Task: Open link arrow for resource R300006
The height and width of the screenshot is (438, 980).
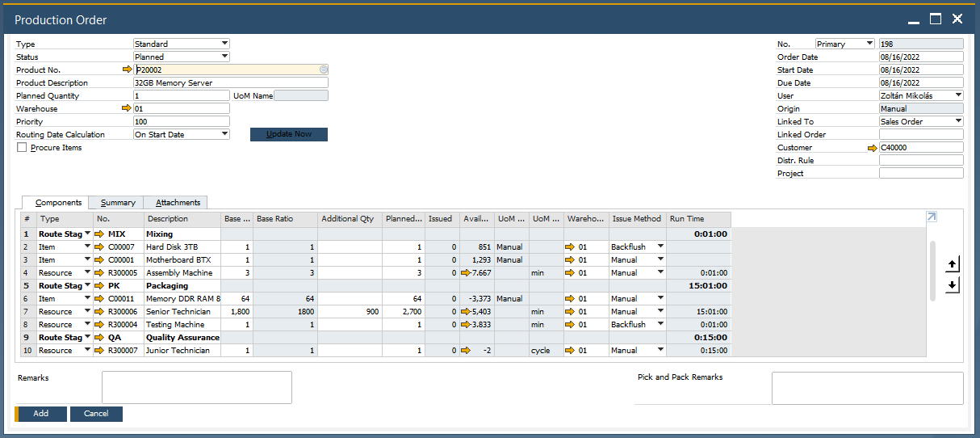Action: [100, 312]
